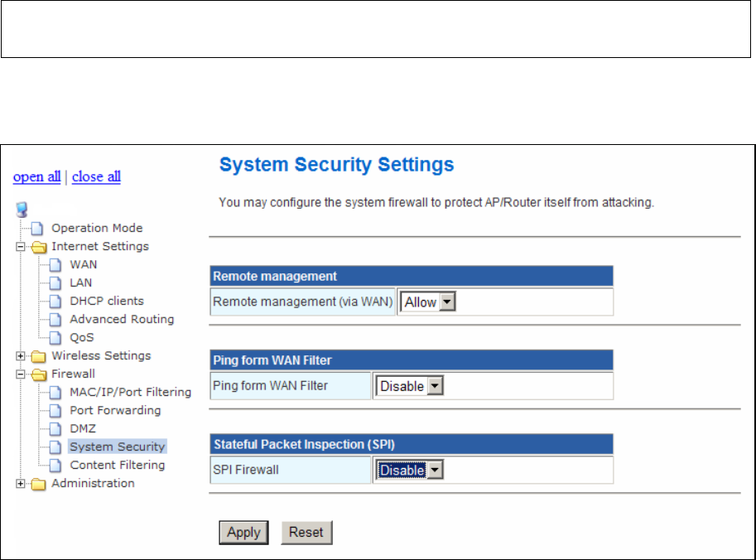Open the Port Forwarding page

(x=115, y=411)
